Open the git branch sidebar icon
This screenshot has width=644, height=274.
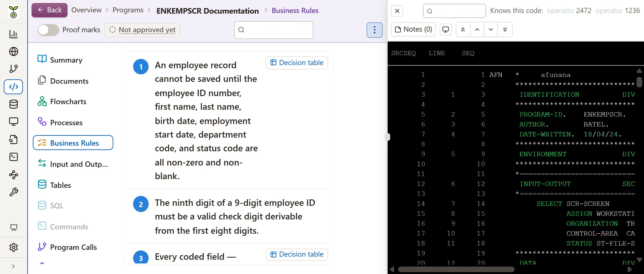coord(14,69)
